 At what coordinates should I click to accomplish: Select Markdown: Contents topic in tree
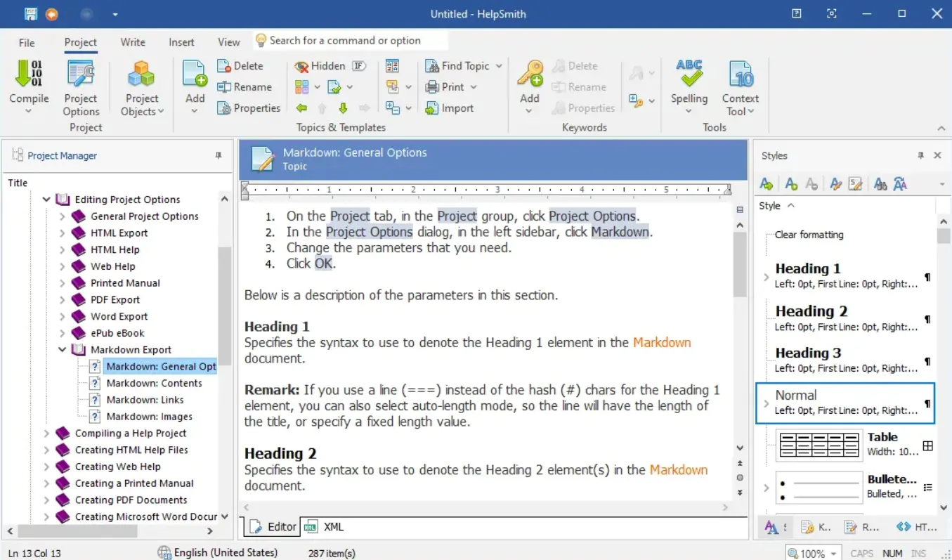pyautogui.click(x=154, y=383)
